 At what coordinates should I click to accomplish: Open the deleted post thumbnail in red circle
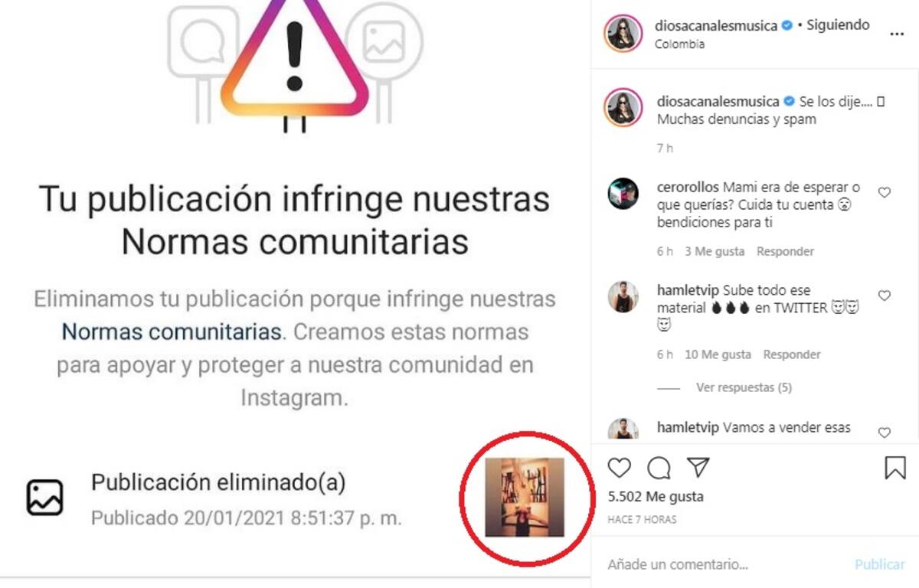point(525,498)
